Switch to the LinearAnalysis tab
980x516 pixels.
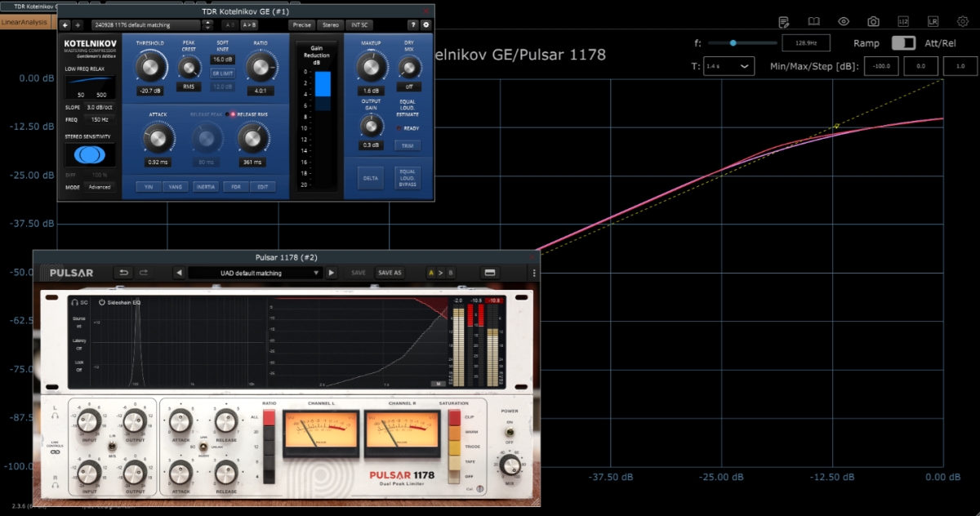[24, 22]
